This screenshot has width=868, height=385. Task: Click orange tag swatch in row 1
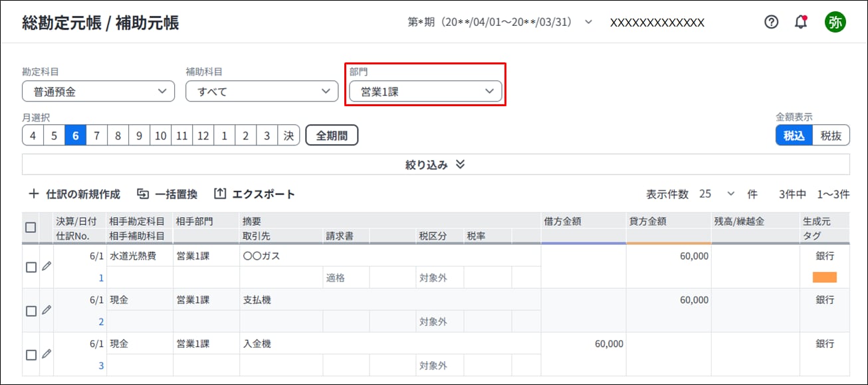point(825,277)
